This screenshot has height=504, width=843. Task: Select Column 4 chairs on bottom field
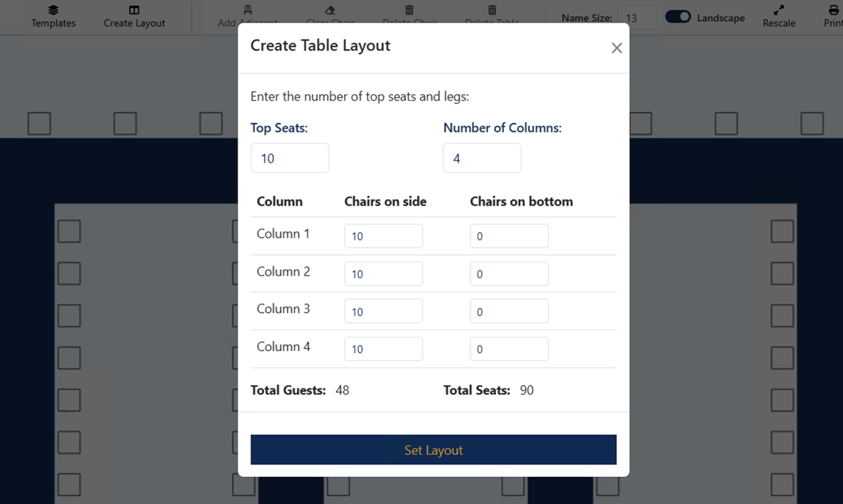pyautogui.click(x=509, y=349)
